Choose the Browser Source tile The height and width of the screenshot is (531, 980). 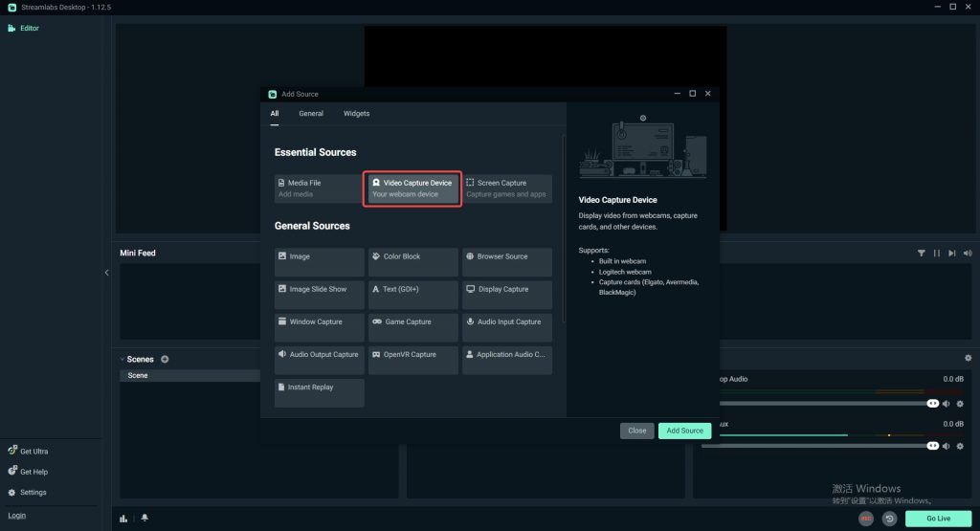tap(507, 262)
